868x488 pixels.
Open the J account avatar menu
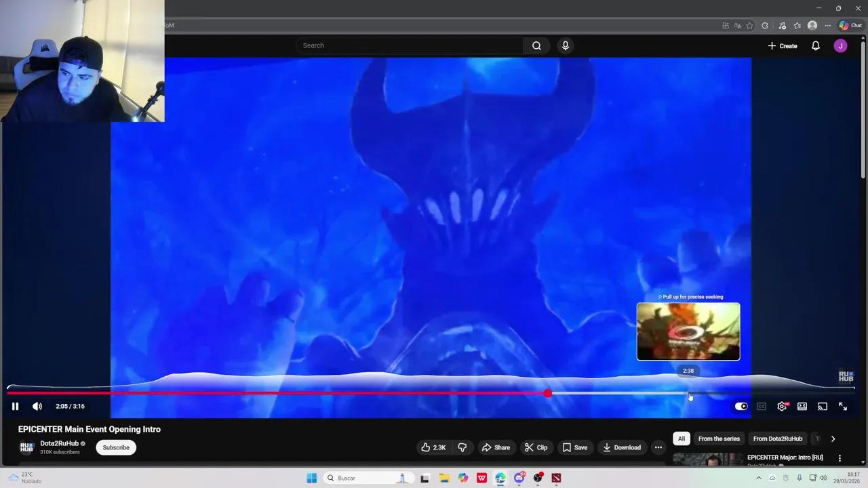pos(840,46)
